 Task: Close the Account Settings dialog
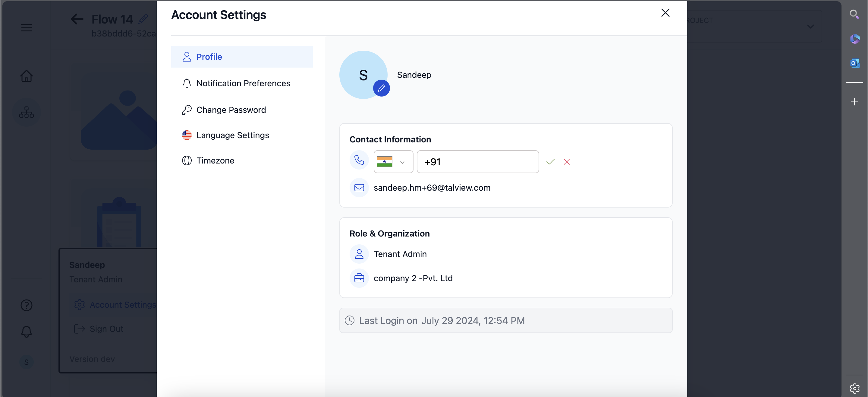(665, 13)
